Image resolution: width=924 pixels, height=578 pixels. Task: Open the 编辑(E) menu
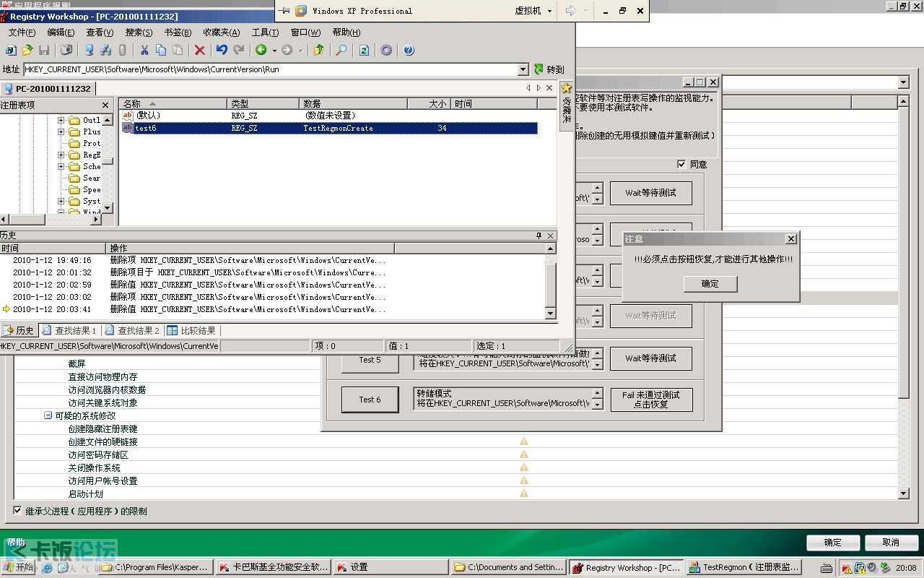(61, 33)
